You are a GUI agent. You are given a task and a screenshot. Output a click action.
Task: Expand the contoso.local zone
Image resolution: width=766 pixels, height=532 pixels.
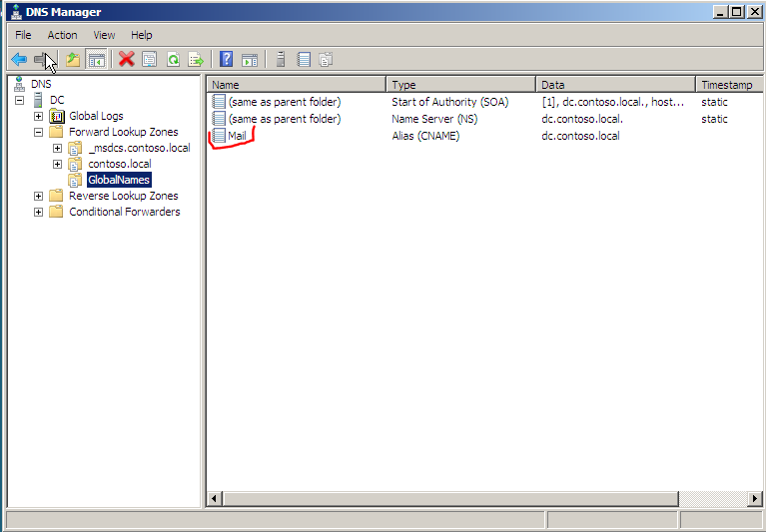pyautogui.click(x=57, y=164)
